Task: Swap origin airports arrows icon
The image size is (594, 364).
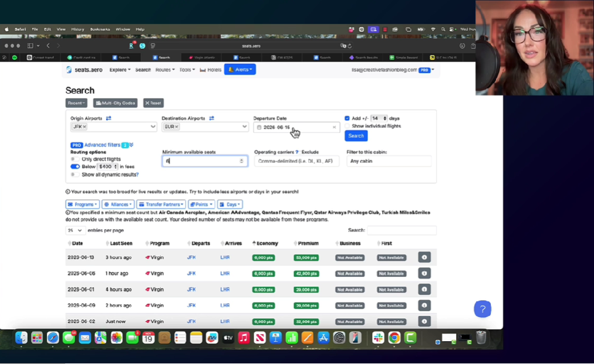Action: 109,118
